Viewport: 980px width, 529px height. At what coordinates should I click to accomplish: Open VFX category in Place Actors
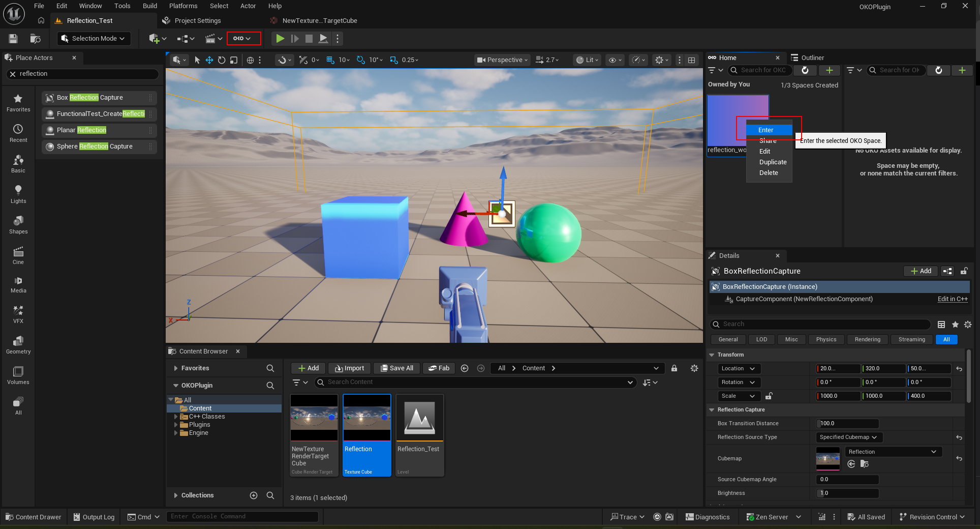18,314
